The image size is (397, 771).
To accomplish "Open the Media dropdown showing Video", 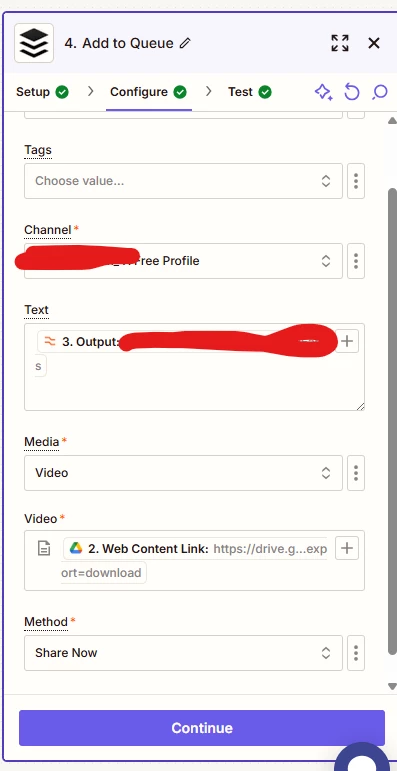I will tap(183, 473).
